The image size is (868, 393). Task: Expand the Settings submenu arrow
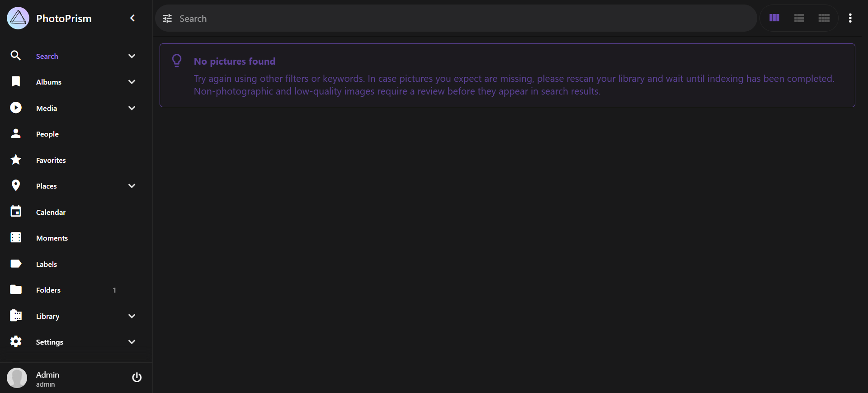[132, 342]
